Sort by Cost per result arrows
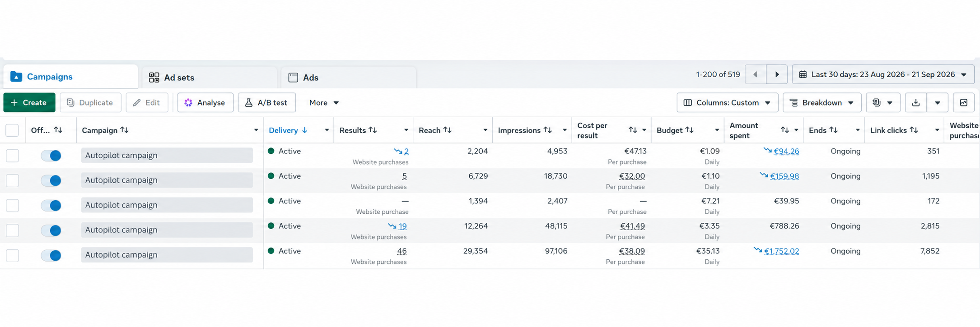Viewport: 980px width, 327px height. click(633, 130)
